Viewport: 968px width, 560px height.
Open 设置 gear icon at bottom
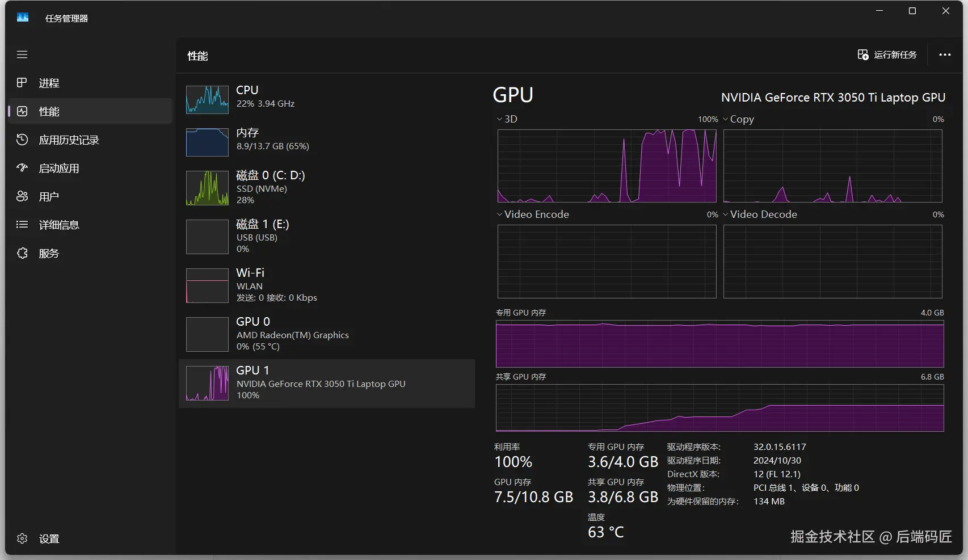click(x=22, y=538)
